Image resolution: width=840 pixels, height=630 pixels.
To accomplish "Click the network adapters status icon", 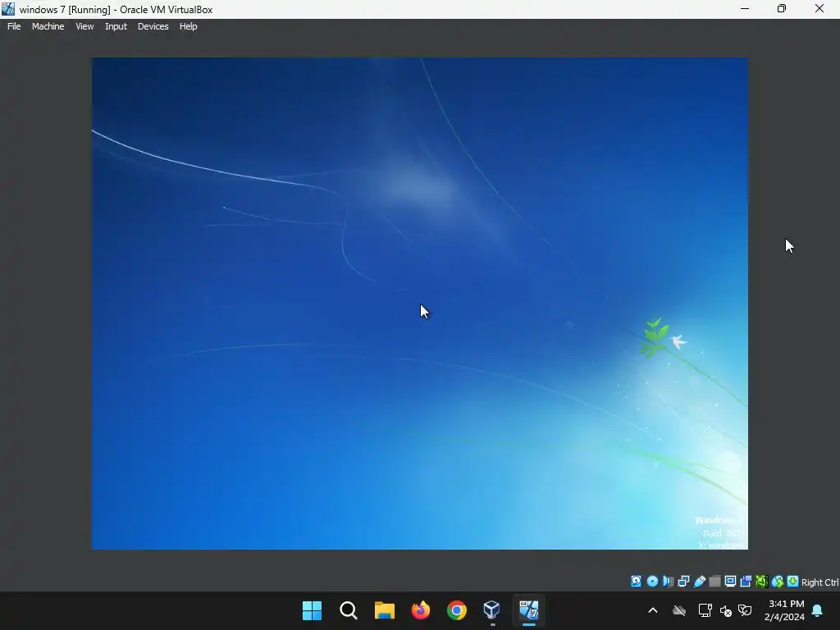I will (x=683, y=582).
